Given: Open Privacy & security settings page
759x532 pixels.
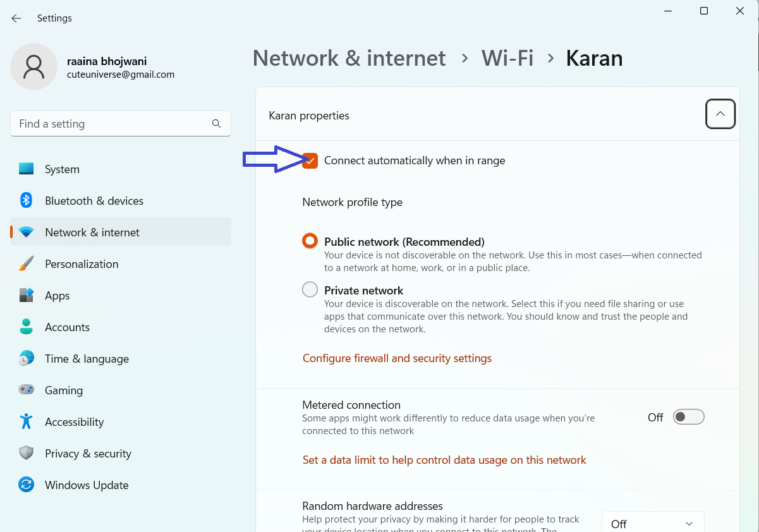Looking at the screenshot, I should point(88,453).
